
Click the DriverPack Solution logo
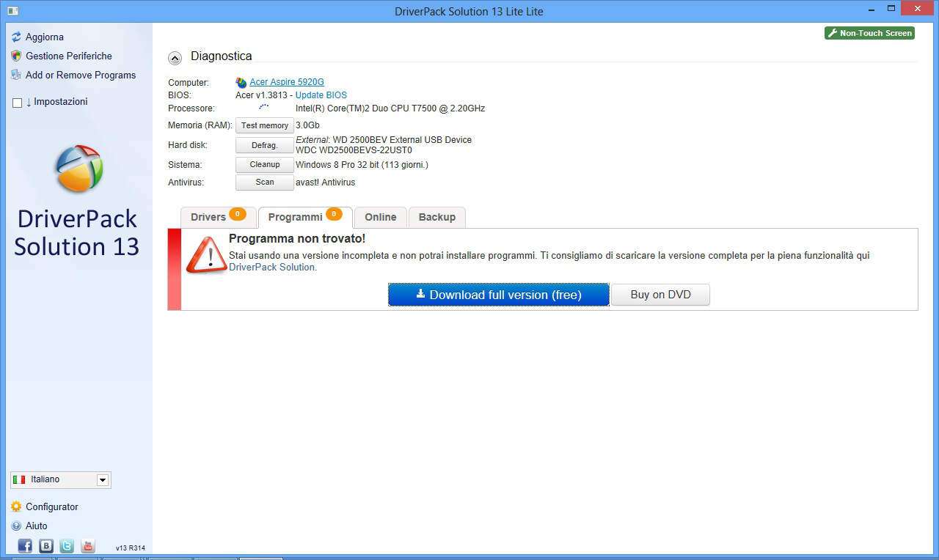click(78, 169)
